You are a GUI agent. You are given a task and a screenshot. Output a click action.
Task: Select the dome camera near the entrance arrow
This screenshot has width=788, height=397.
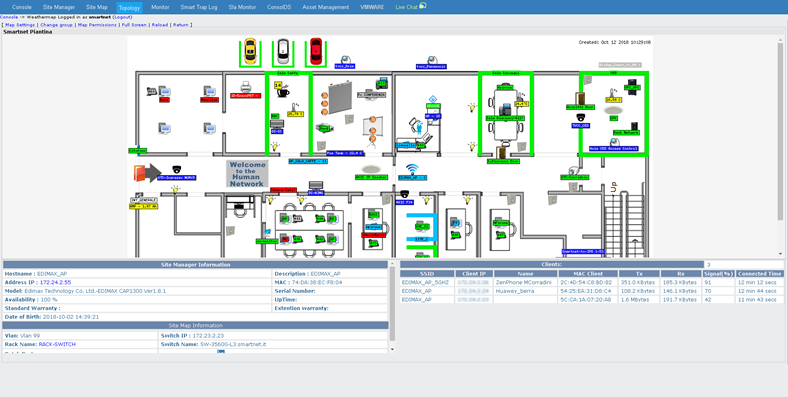click(x=176, y=169)
